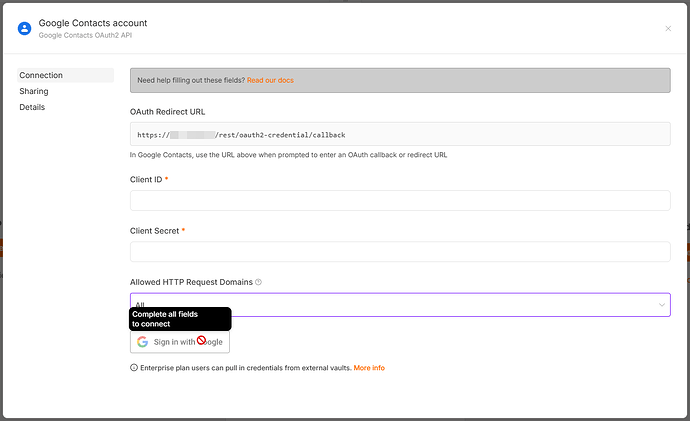Click the Google Contacts account avatar icon
Viewport: 690px width, 421px height.
24,29
